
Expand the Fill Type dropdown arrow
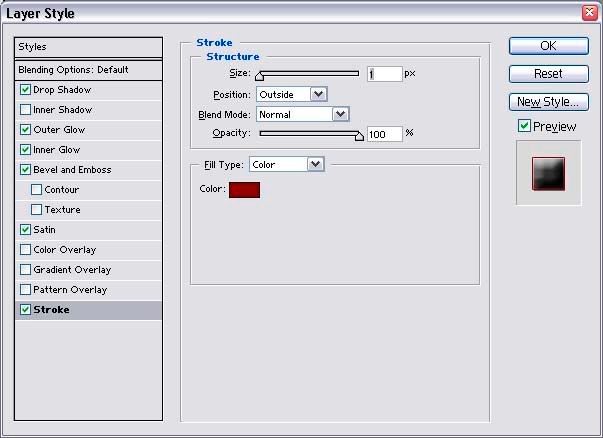pyautogui.click(x=316, y=164)
